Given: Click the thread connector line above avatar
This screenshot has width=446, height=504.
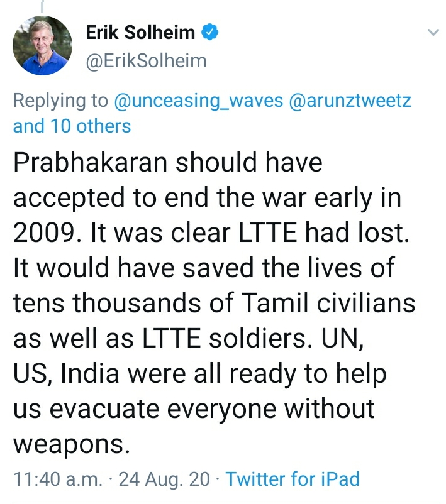Looking at the screenshot, I should (x=42, y=6).
